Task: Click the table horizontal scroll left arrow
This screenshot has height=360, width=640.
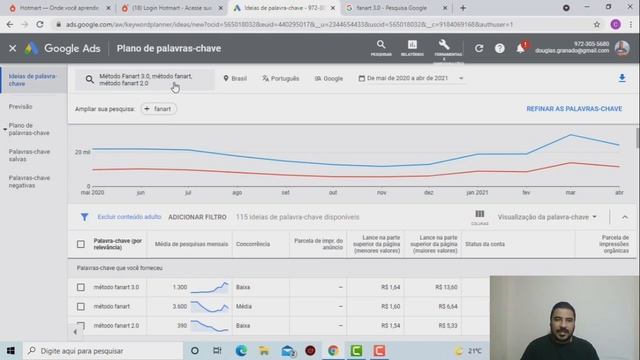Action: [x=75, y=332]
